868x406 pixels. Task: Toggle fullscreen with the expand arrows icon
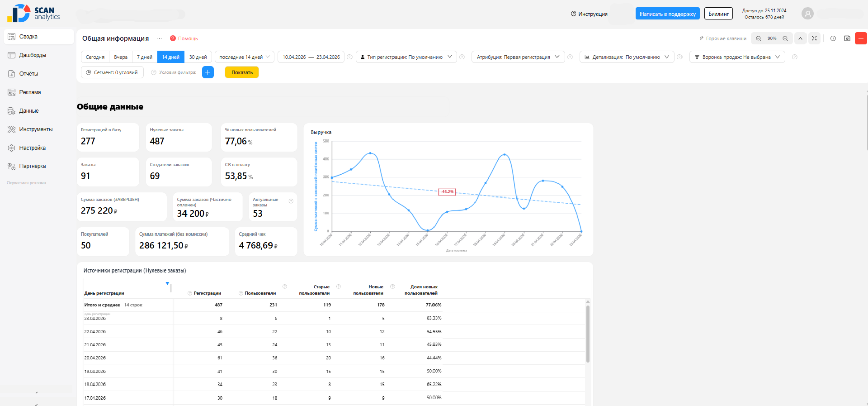tap(814, 38)
